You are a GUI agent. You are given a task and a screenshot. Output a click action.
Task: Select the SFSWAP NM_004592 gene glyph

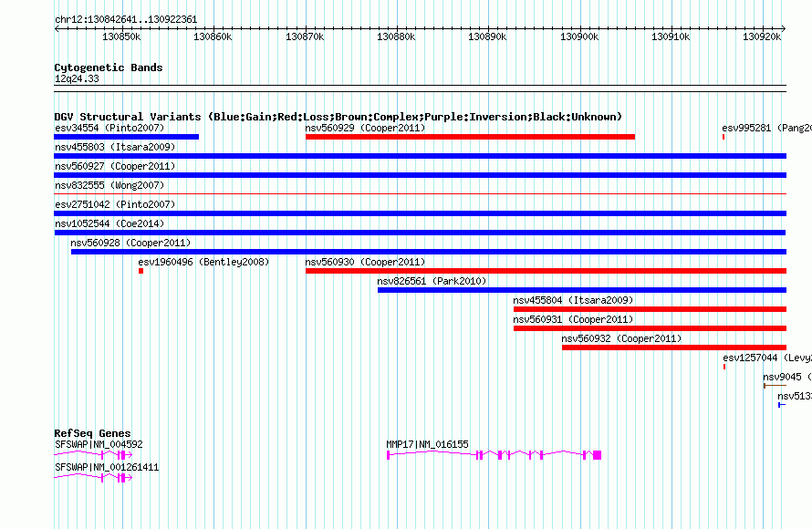click(x=93, y=455)
